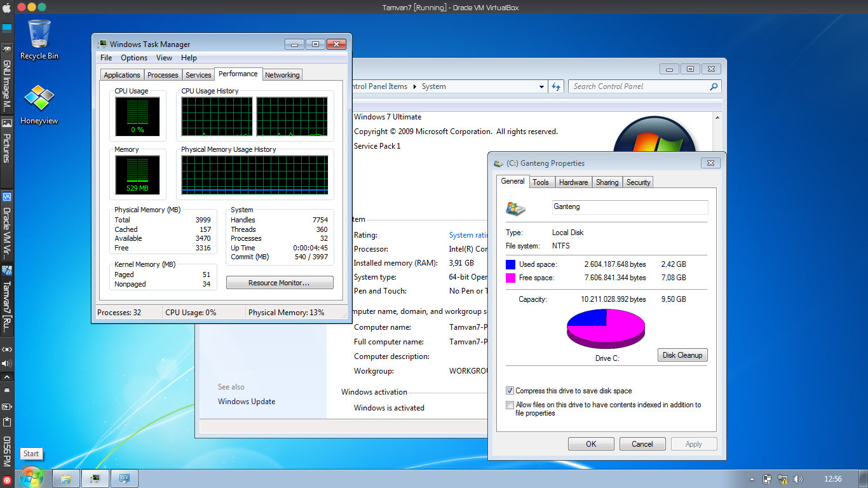
Task: Click Physical Memory: 13% in status bar
Action: pos(287,313)
